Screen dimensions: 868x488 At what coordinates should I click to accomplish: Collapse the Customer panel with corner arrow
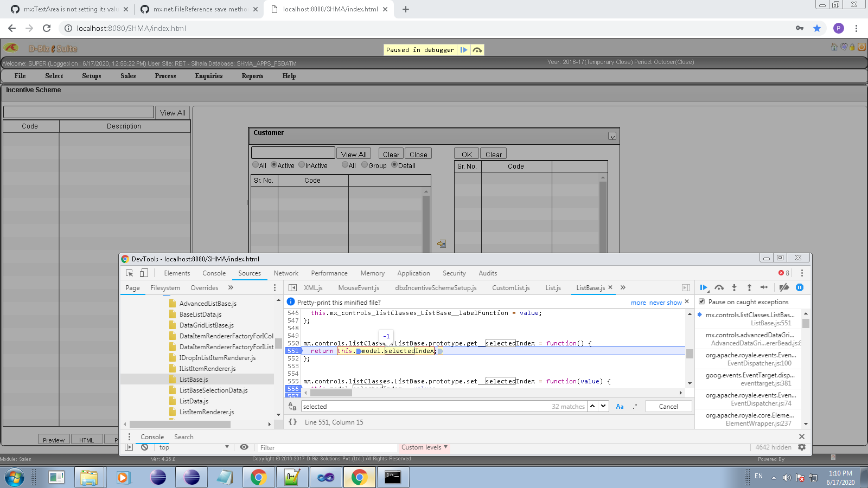tap(612, 137)
